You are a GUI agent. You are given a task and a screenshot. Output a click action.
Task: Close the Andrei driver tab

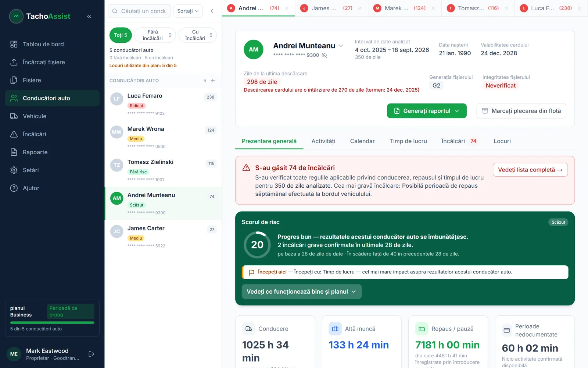(x=287, y=8)
